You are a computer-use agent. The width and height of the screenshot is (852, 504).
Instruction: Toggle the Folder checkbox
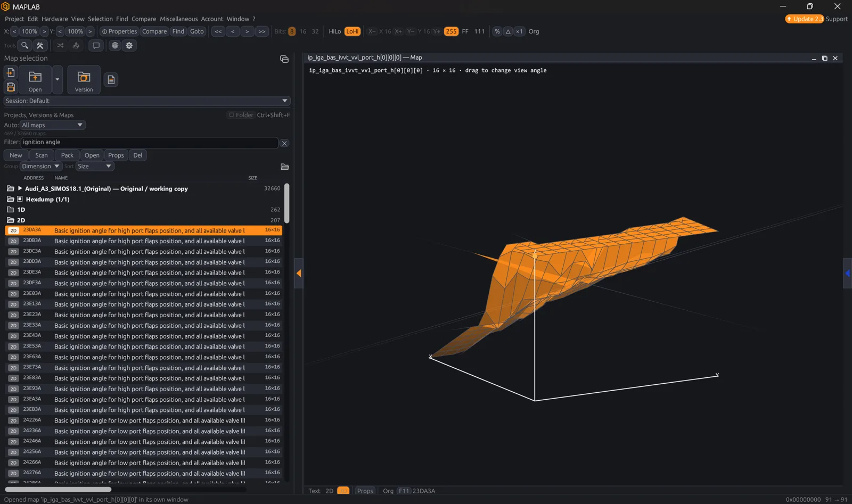pos(232,115)
